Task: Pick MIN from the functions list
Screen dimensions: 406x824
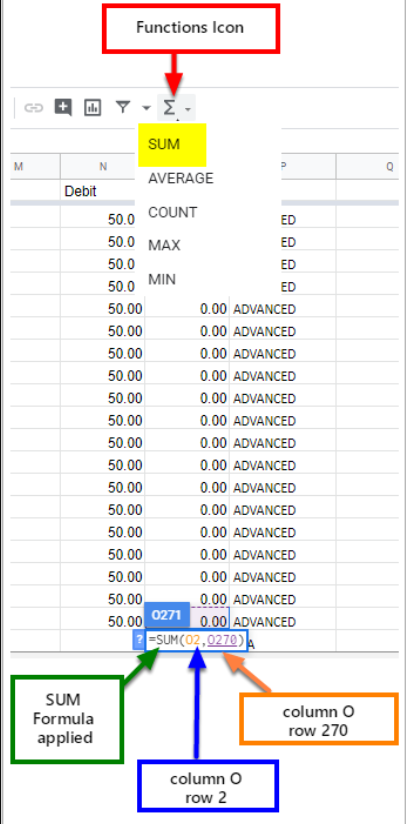Action: point(162,279)
